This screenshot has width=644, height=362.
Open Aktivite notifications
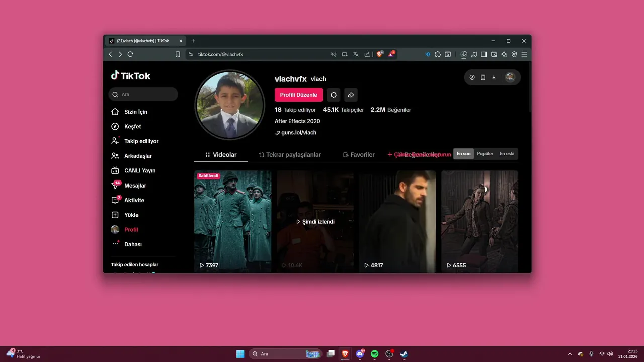click(128, 200)
